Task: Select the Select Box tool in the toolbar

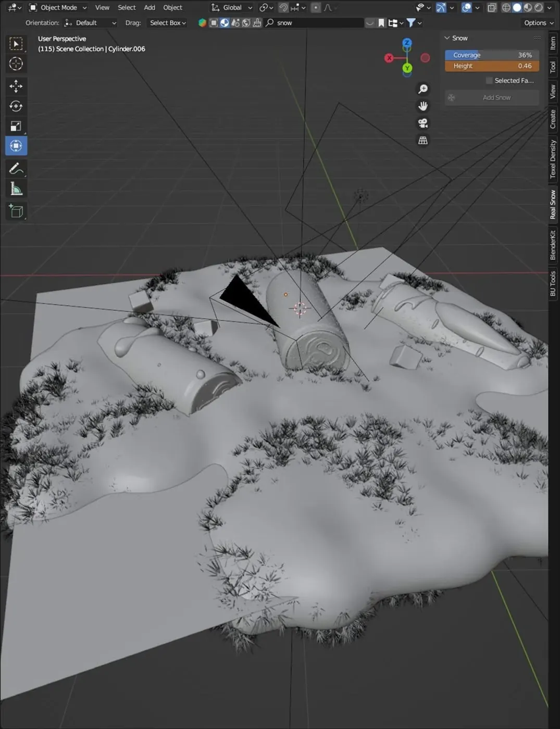Action: pyautogui.click(x=16, y=44)
